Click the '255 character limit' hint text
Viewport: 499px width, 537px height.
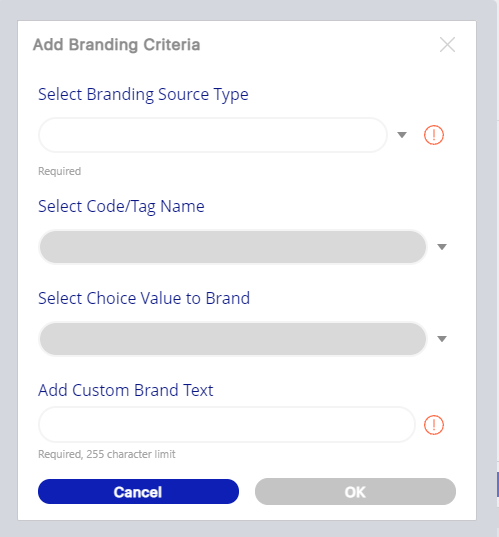[x=131, y=454]
